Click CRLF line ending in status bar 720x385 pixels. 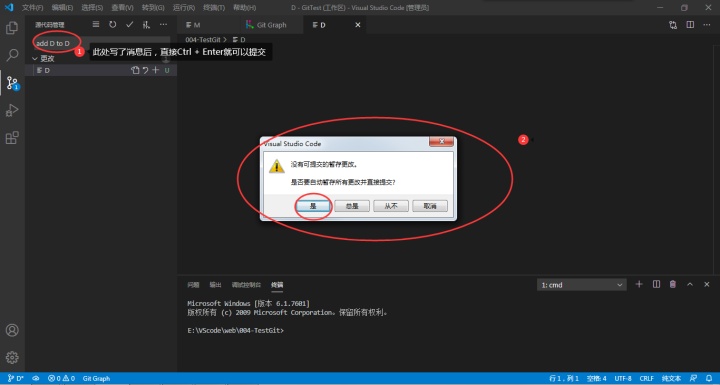(x=646, y=379)
